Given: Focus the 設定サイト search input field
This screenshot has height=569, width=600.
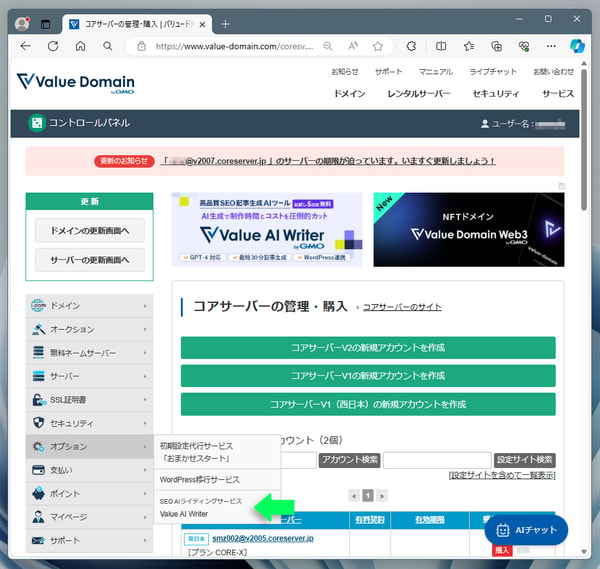Looking at the screenshot, I should coord(437,460).
